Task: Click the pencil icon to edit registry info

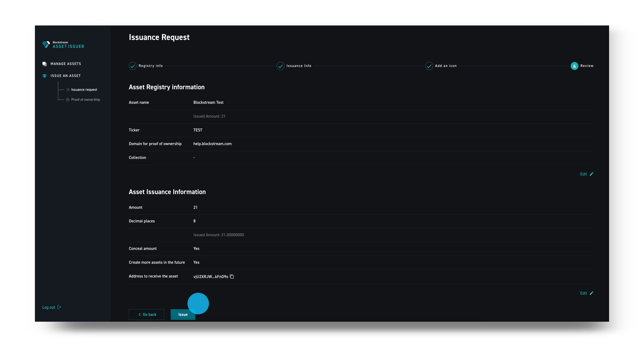Action: tap(592, 174)
